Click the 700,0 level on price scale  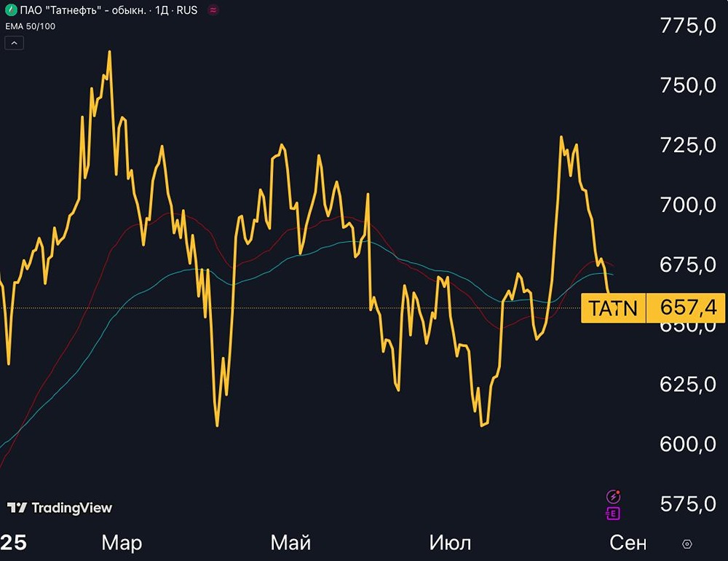pos(688,205)
